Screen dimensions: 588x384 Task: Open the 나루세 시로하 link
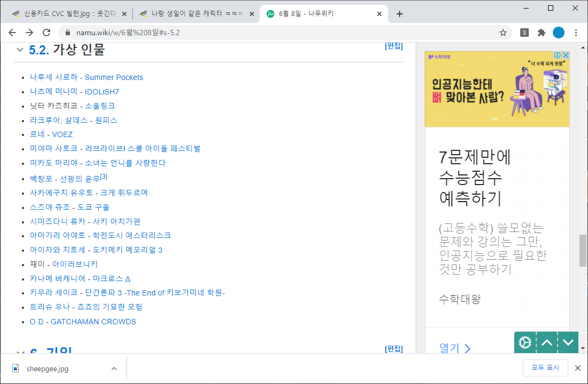tap(54, 77)
